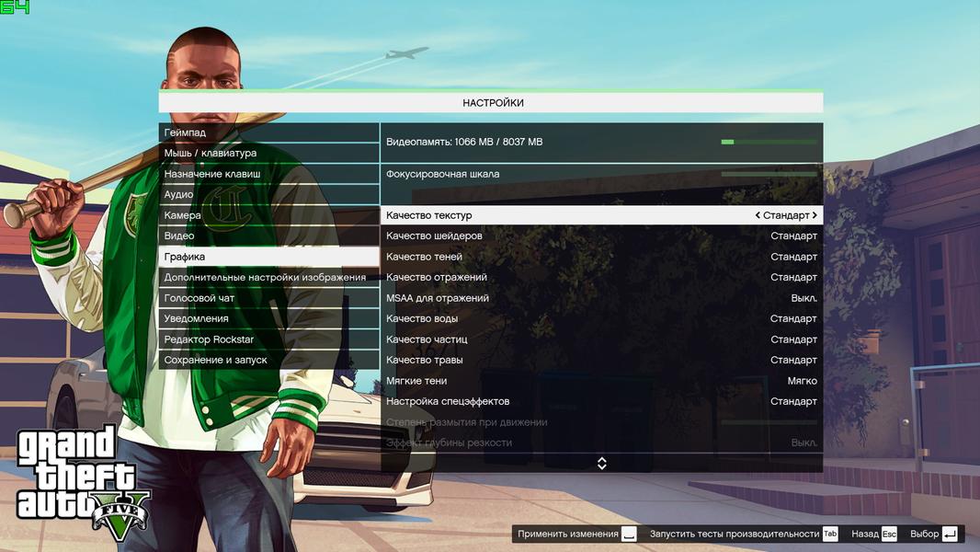Select the Качество отражений setting

(x=601, y=277)
